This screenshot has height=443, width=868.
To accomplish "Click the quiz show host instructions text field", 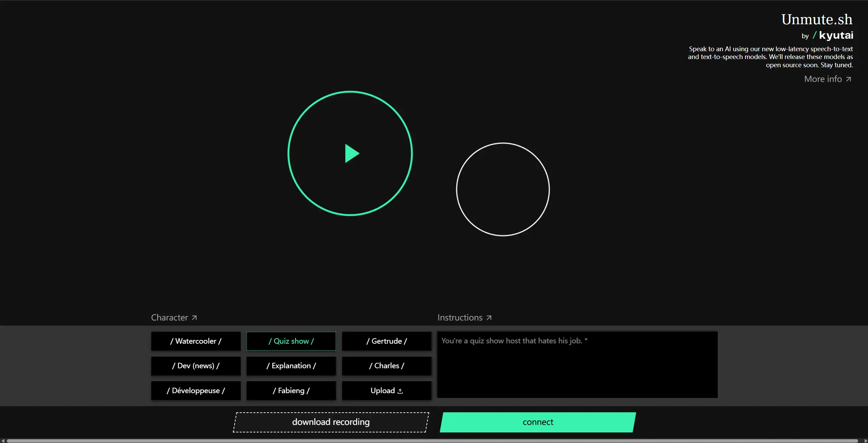I will [x=577, y=365].
